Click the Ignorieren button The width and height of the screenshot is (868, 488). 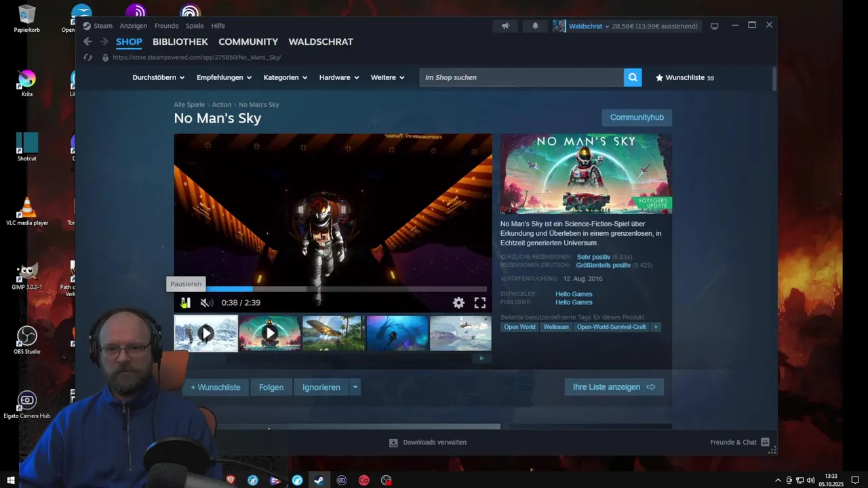tap(321, 387)
